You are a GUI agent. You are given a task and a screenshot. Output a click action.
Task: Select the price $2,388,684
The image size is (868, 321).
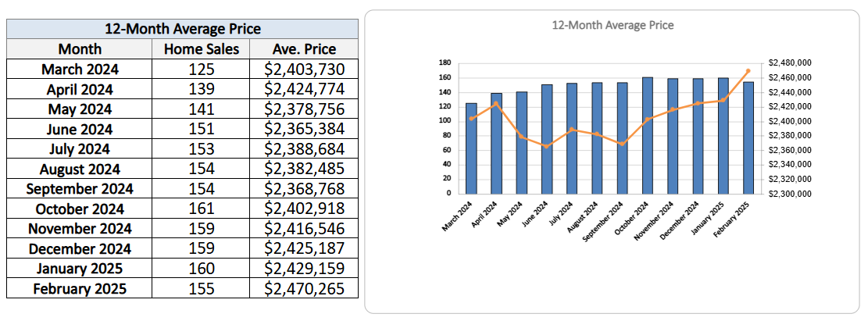[305, 149]
